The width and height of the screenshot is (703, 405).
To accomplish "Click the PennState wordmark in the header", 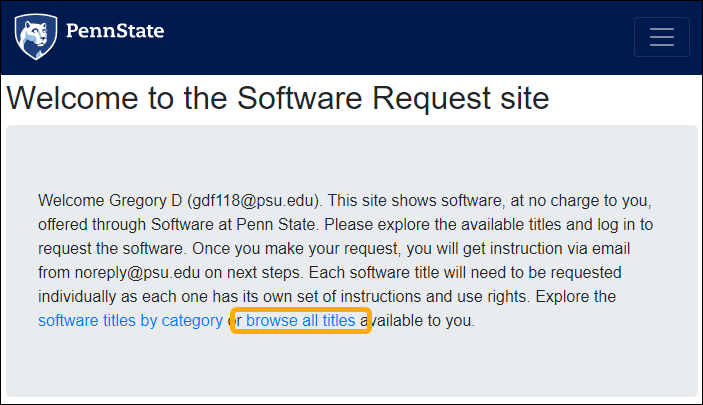I will point(114,31).
